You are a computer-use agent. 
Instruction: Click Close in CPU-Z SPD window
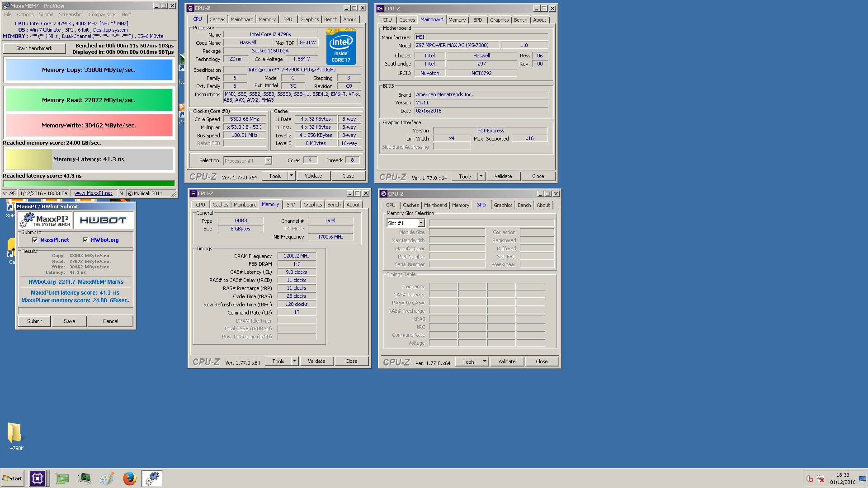click(542, 361)
